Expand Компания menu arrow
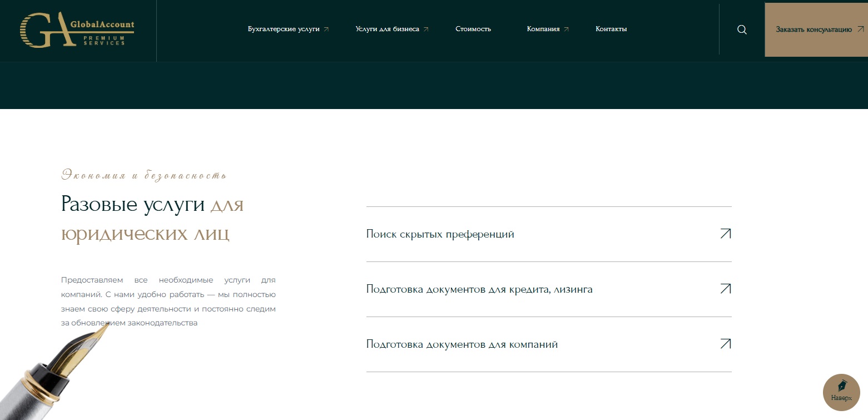The width and height of the screenshot is (868, 420). [566, 29]
